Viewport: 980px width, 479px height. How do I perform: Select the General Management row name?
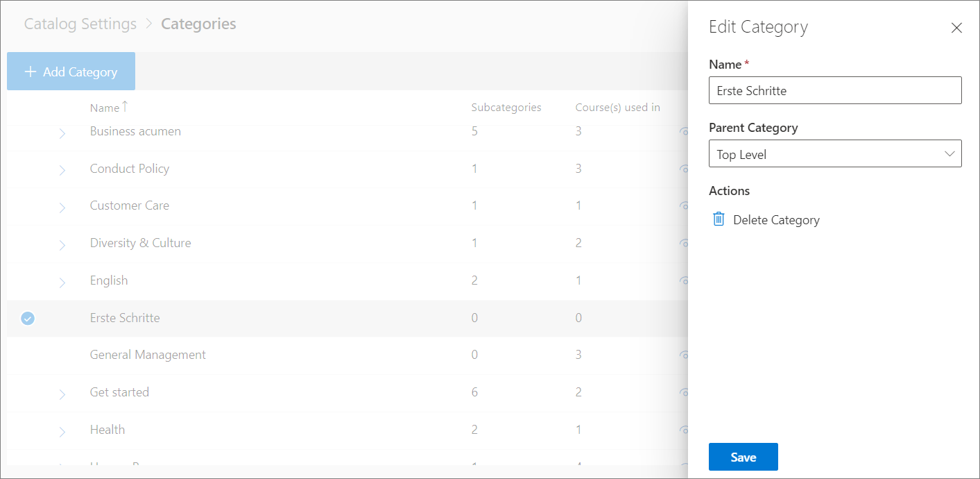pos(148,355)
